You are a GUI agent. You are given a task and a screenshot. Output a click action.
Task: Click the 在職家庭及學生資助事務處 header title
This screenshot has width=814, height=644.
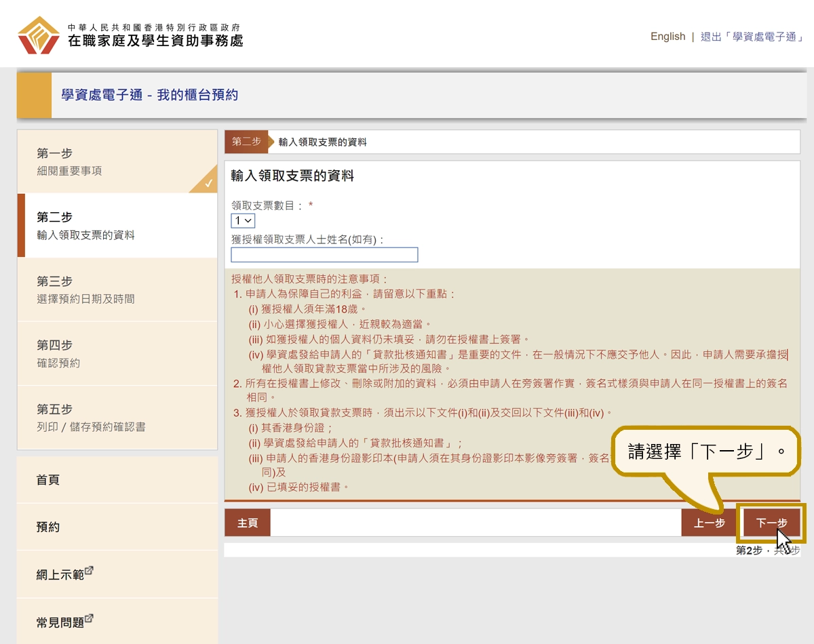click(155, 41)
